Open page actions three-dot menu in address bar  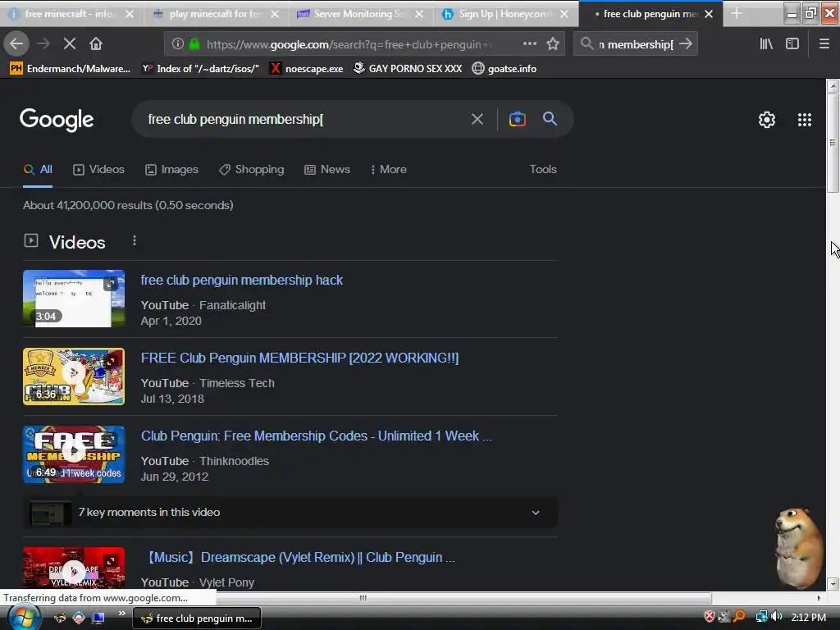click(529, 44)
